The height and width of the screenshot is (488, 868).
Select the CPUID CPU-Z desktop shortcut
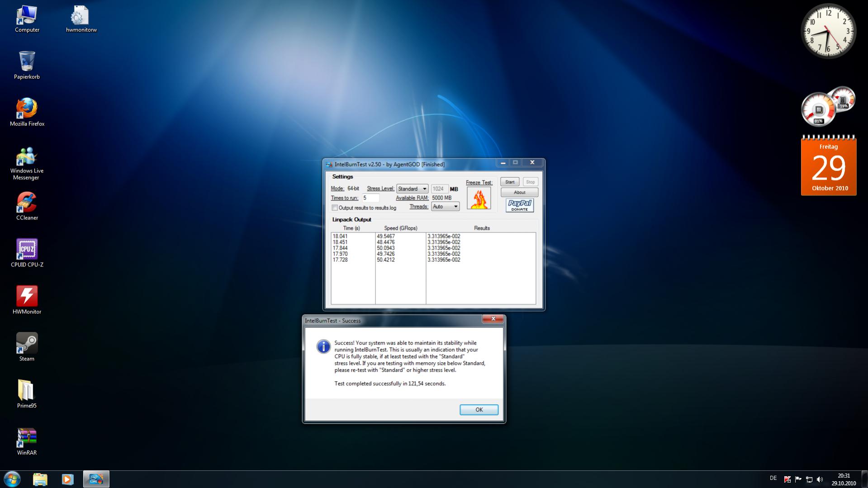pos(27,254)
